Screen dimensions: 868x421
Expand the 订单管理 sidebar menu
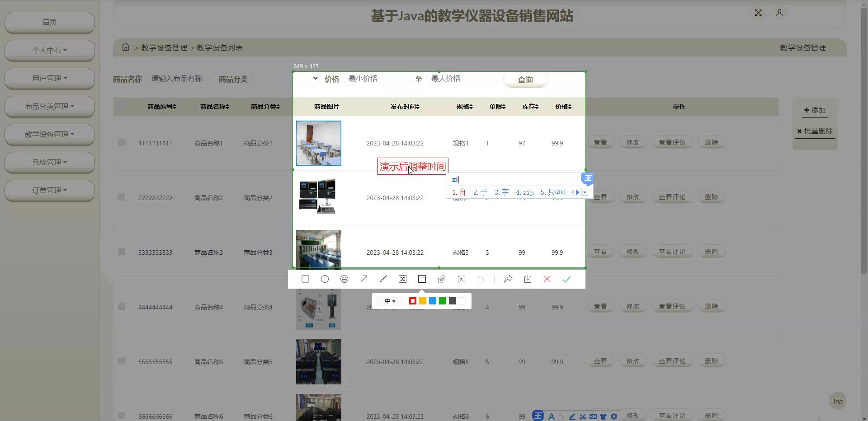pyautogui.click(x=50, y=190)
